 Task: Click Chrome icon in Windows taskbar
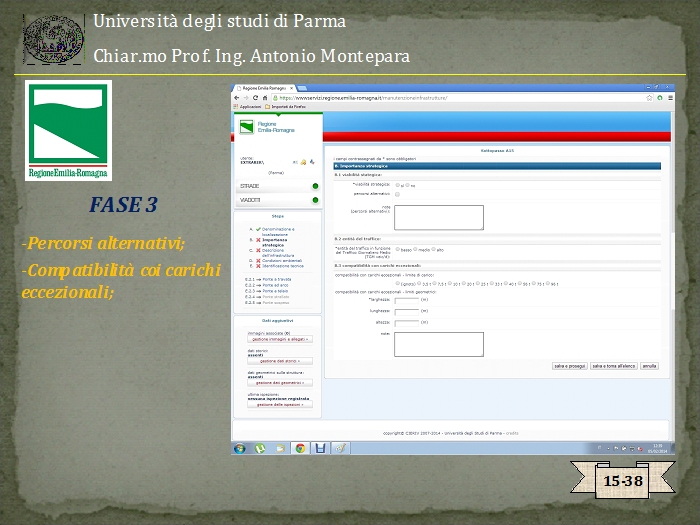point(300,448)
